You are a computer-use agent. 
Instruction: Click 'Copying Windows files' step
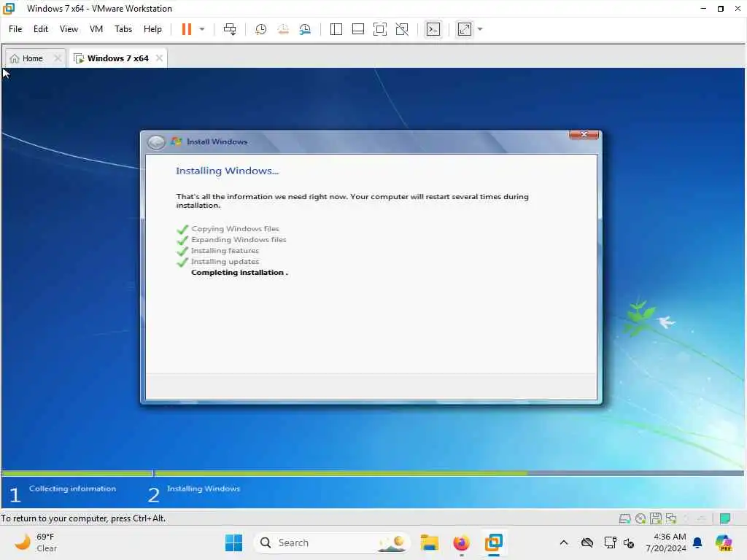235,229
